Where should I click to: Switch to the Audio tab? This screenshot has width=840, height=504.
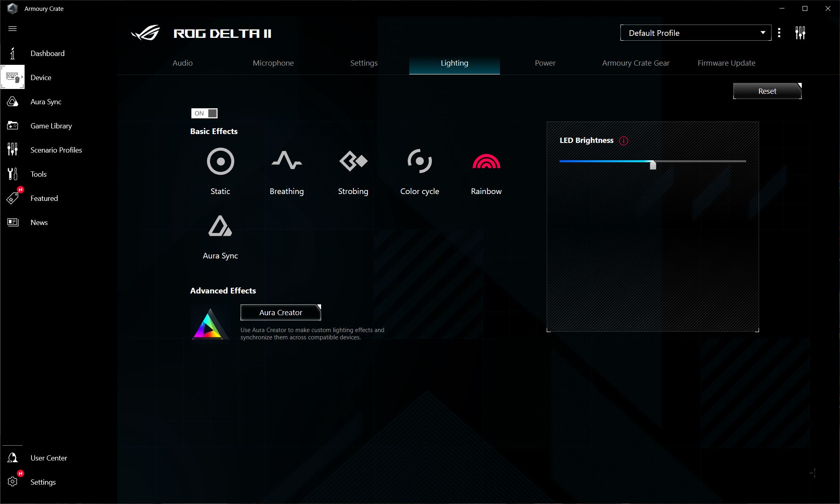[x=183, y=63]
